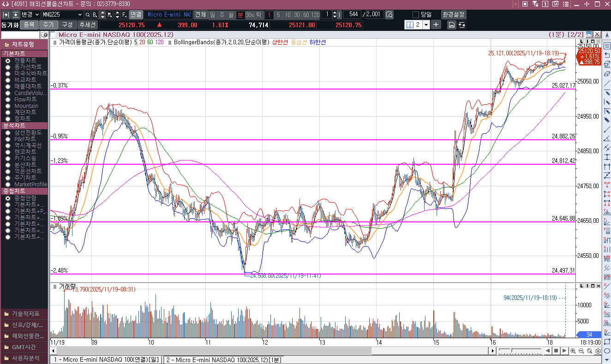Open chart settings gear icon
611x364 pixels.
click(x=598, y=351)
